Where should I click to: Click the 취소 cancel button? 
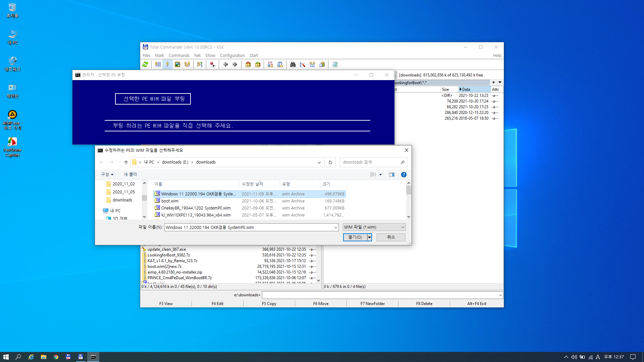[391, 237]
